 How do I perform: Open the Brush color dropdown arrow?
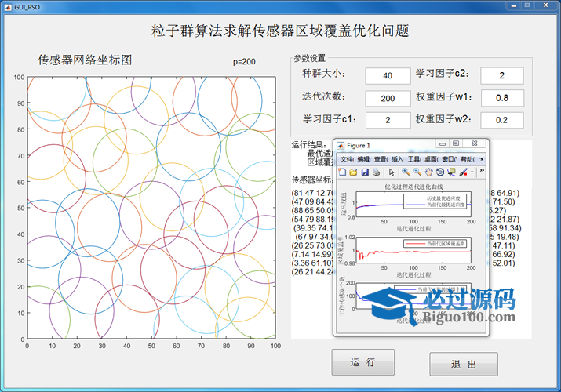point(472,172)
